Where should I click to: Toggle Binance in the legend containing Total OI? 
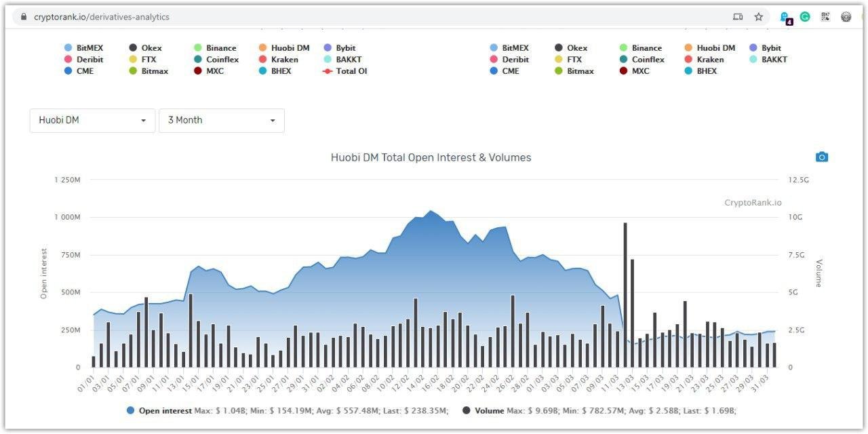click(215, 48)
